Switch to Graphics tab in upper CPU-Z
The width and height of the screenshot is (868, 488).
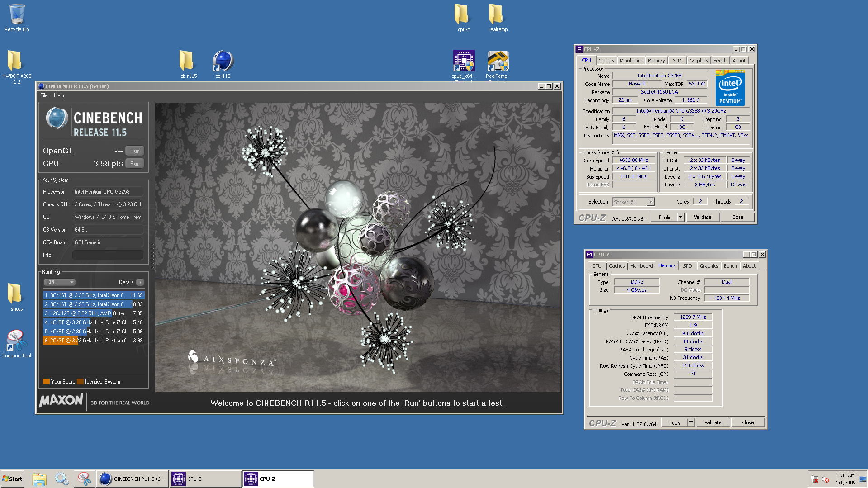point(698,61)
